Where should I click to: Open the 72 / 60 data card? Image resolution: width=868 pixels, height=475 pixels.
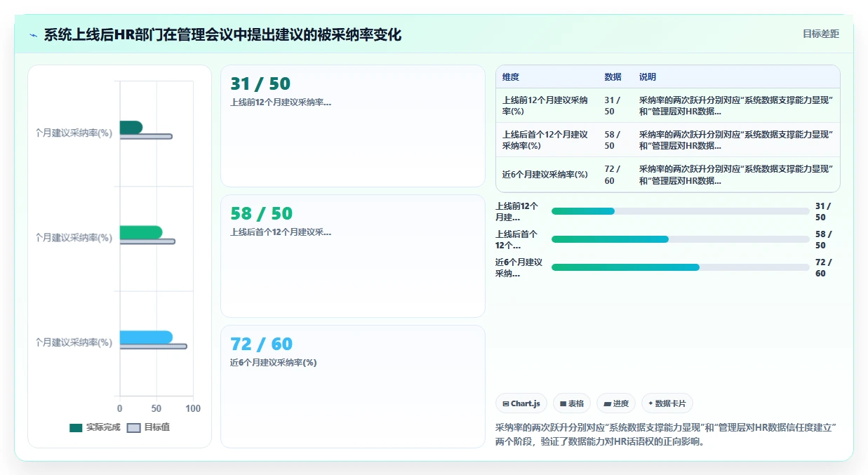pos(353,387)
